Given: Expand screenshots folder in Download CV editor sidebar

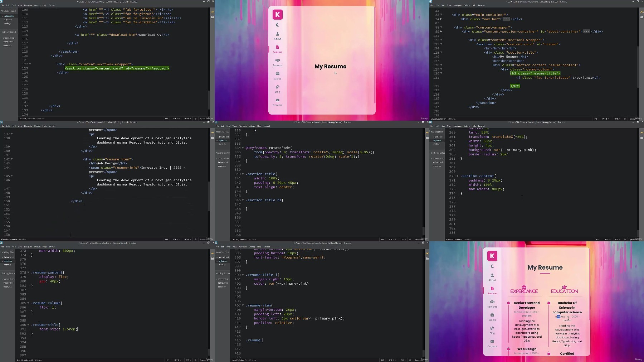Looking at the screenshot, I should [x=9, y=38].
